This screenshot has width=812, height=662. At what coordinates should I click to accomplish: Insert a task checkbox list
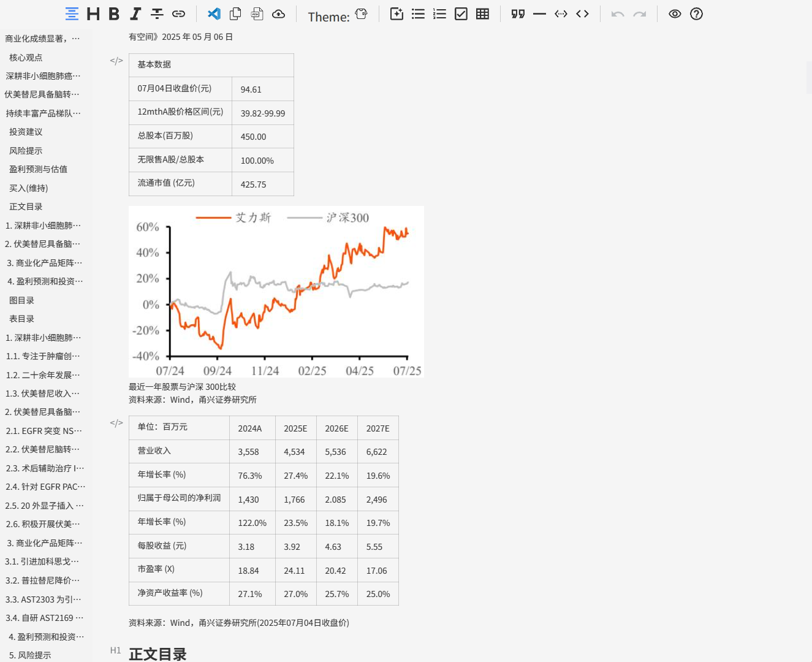[x=461, y=13]
